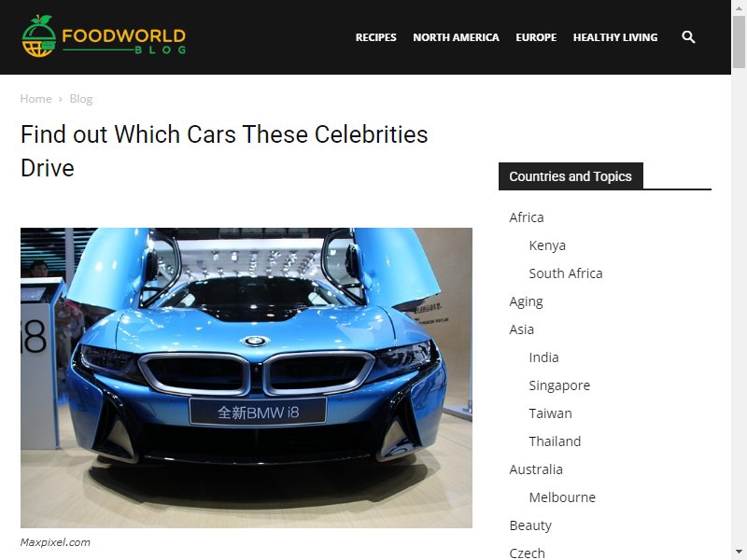Open the search magnifier icon
The height and width of the screenshot is (560, 747).
pyautogui.click(x=688, y=37)
